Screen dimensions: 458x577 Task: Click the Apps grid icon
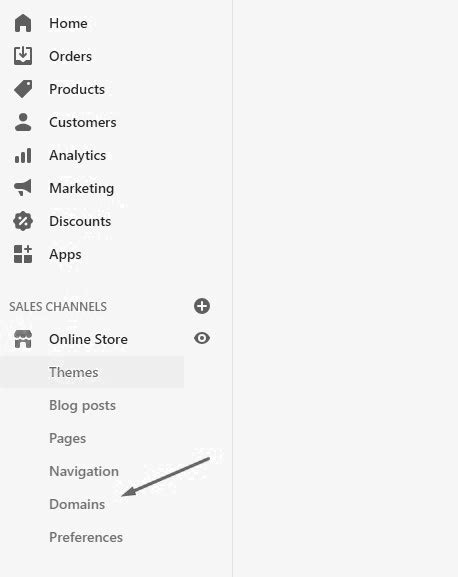click(x=23, y=254)
